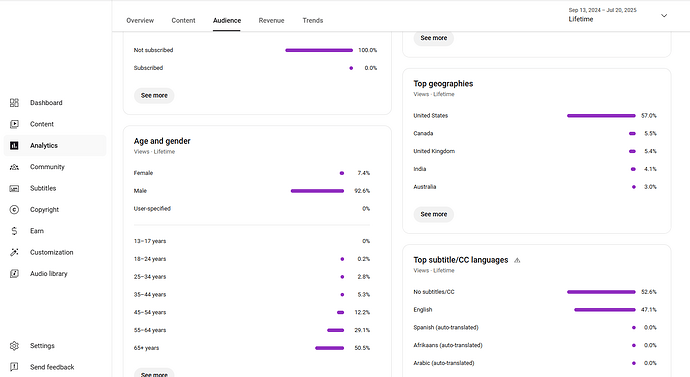Click warning icon beside Top subtitle/CC languages
The height and width of the screenshot is (377, 690).
(517, 260)
